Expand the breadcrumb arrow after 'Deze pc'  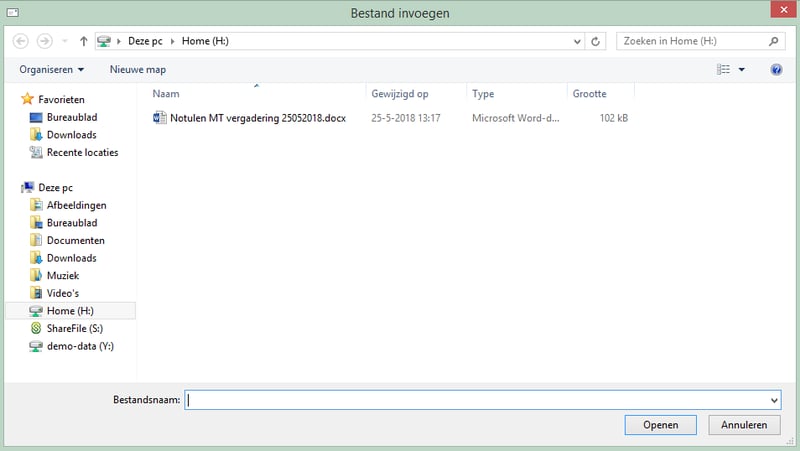coord(172,41)
